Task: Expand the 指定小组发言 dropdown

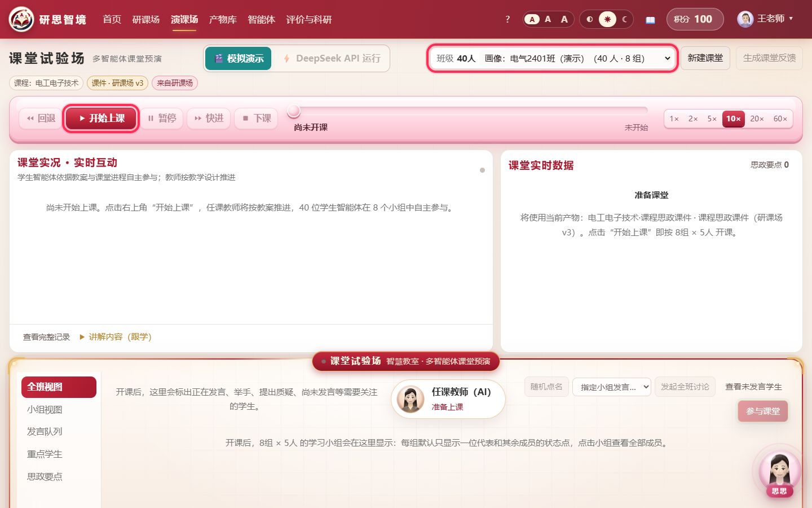Action: click(612, 387)
